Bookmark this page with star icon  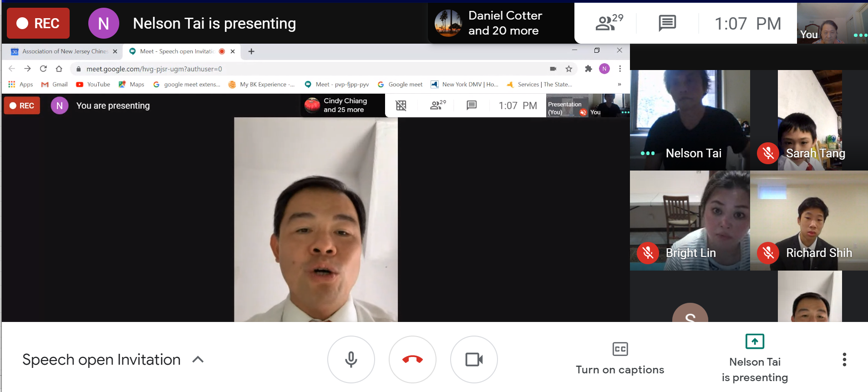569,69
